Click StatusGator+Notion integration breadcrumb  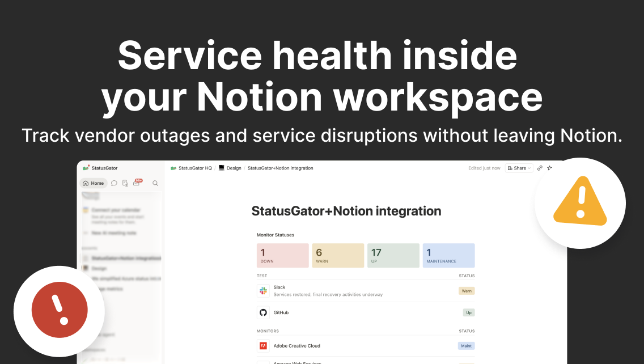click(281, 168)
